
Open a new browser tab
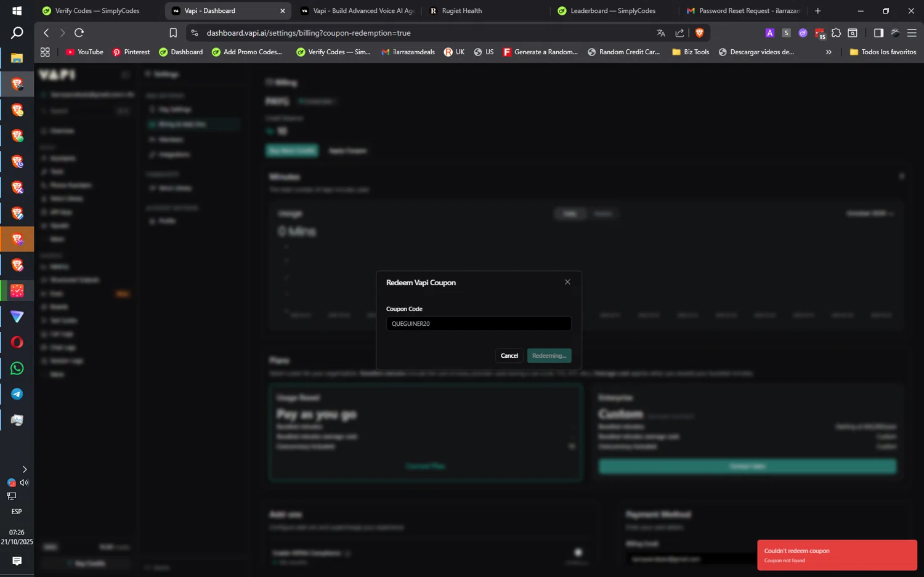[817, 11]
